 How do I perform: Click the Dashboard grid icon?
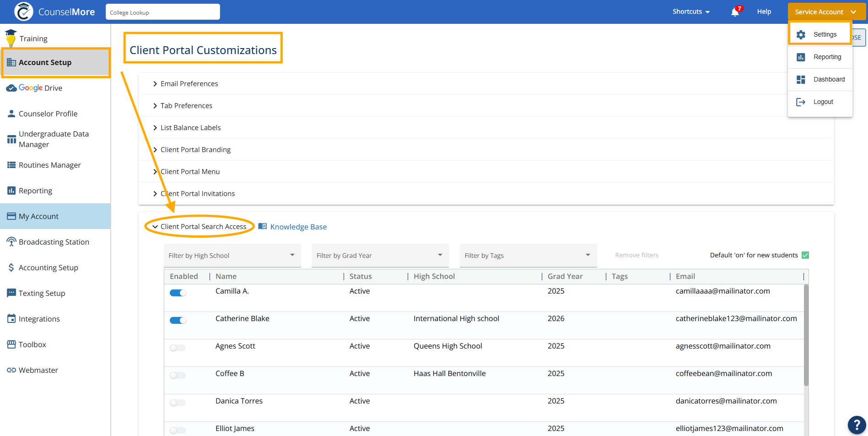click(801, 80)
